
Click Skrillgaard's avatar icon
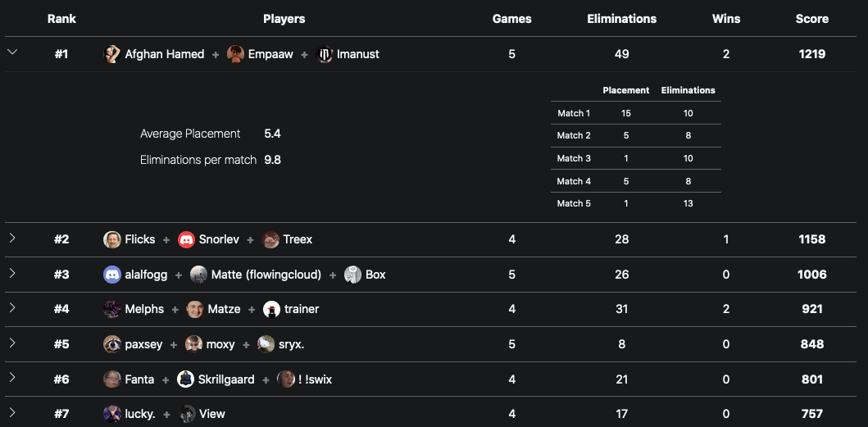tap(185, 379)
